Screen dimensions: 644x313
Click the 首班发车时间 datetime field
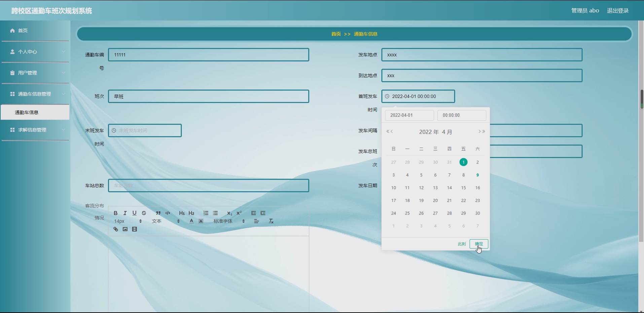[418, 96]
